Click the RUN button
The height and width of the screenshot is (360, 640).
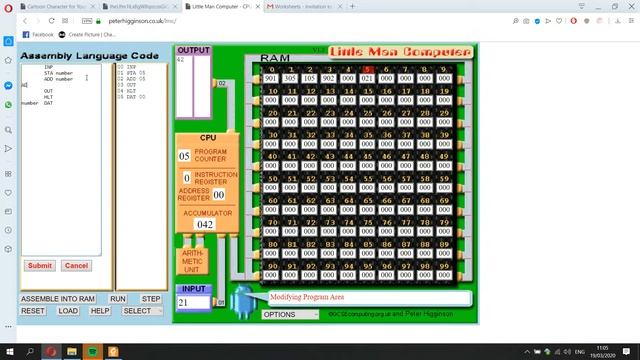pyautogui.click(x=118, y=299)
